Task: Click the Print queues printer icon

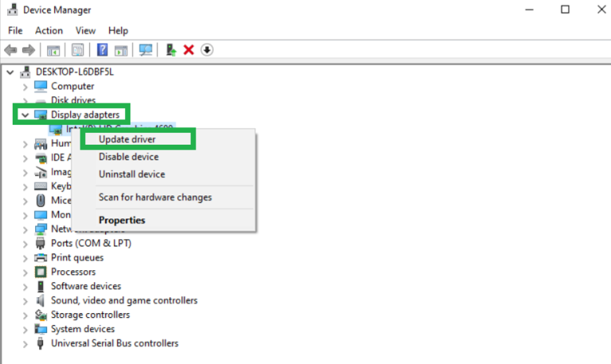Action: click(x=41, y=258)
